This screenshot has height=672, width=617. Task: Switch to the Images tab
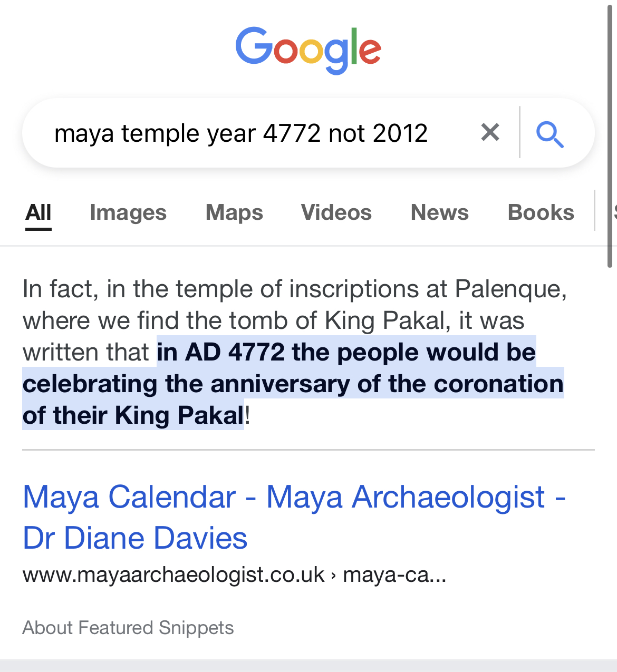click(x=128, y=212)
